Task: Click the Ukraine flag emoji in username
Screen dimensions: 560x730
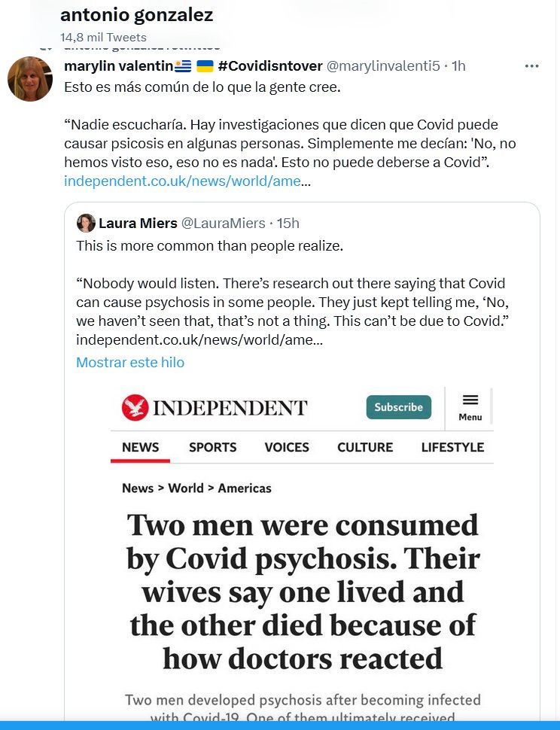Action: pyautogui.click(x=205, y=66)
